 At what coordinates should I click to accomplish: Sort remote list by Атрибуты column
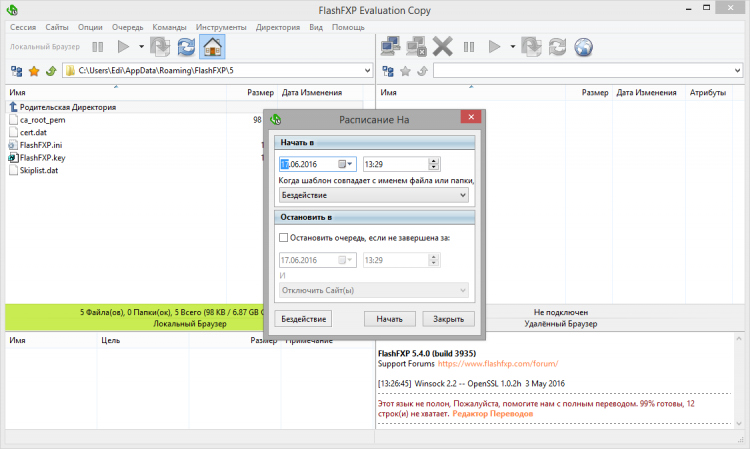tap(708, 92)
